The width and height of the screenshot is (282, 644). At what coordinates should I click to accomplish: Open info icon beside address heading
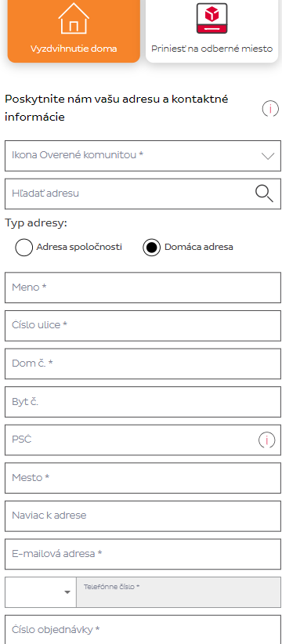coord(269,109)
